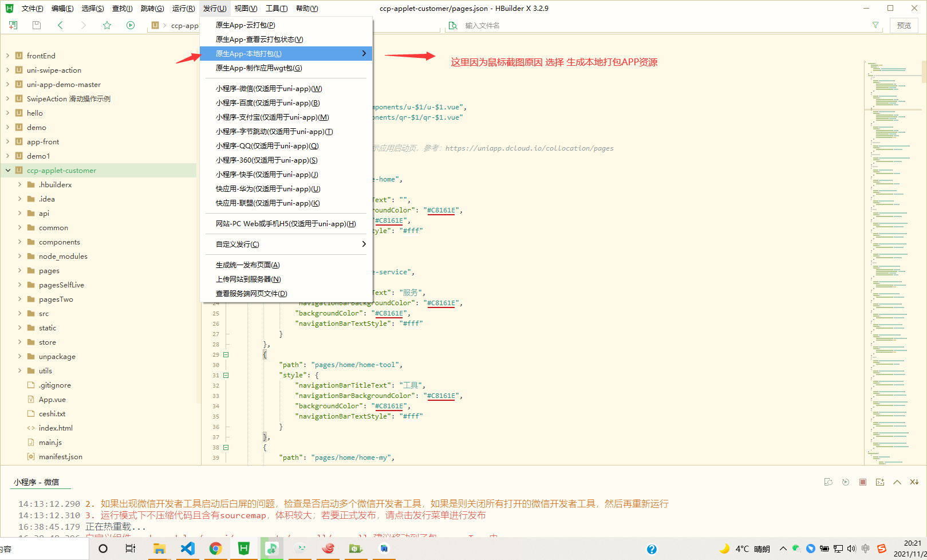Fold code block at line 31
Screen dimensions: 927x560
click(226, 376)
